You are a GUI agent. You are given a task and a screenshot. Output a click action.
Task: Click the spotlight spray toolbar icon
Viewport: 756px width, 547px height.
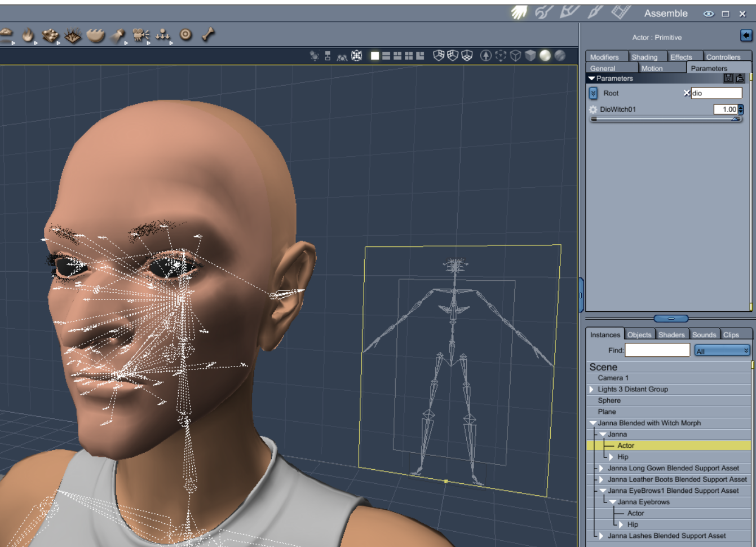118,36
